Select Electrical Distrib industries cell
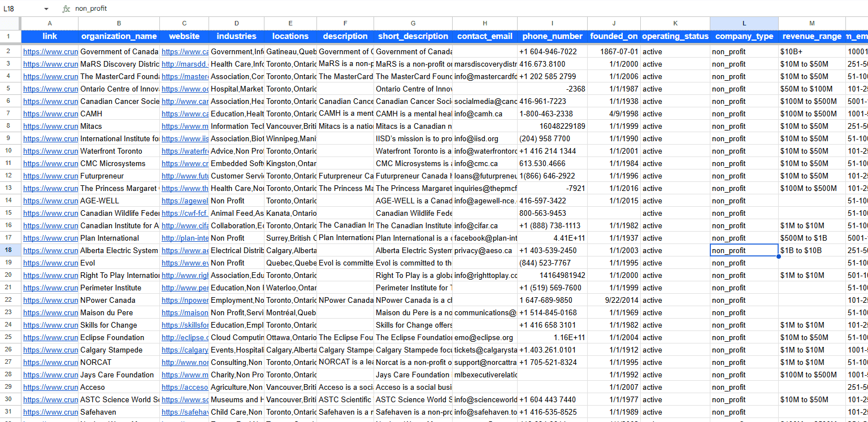Viewport: 868px width, 422px height. coord(236,250)
